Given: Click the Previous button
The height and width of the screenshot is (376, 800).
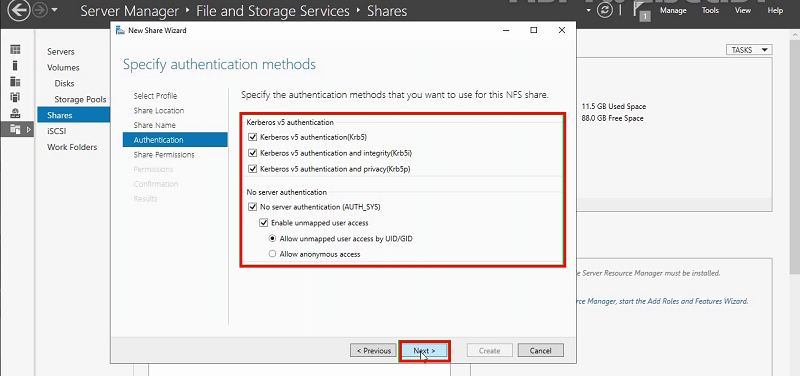Looking at the screenshot, I should coord(373,351).
